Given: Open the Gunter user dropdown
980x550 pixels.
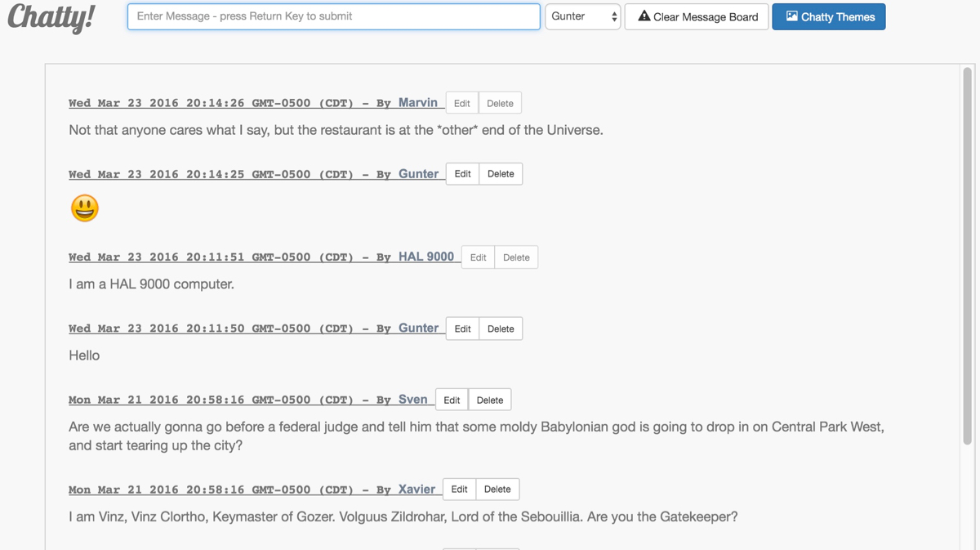Looking at the screenshot, I should point(582,16).
